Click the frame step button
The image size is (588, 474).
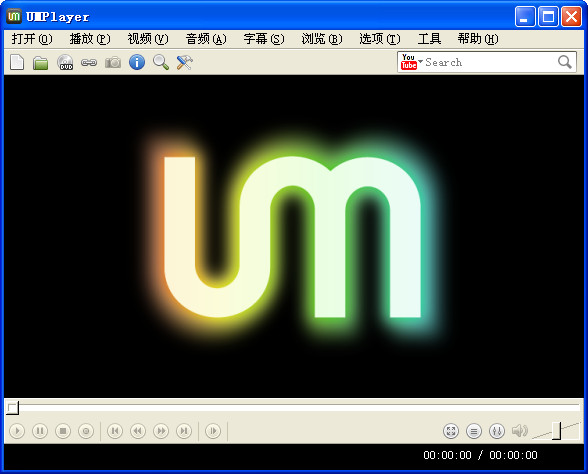coord(213,431)
